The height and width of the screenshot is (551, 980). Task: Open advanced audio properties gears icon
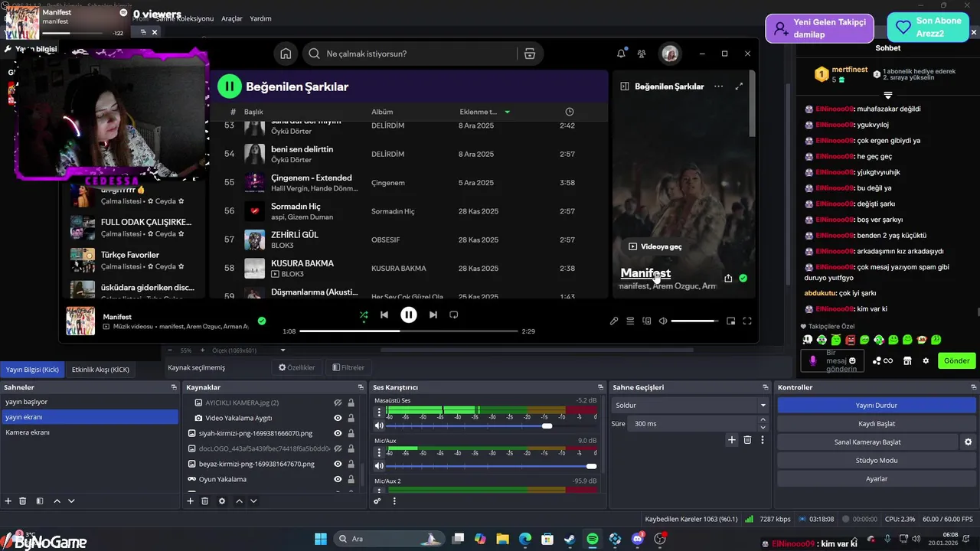(x=377, y=501)
